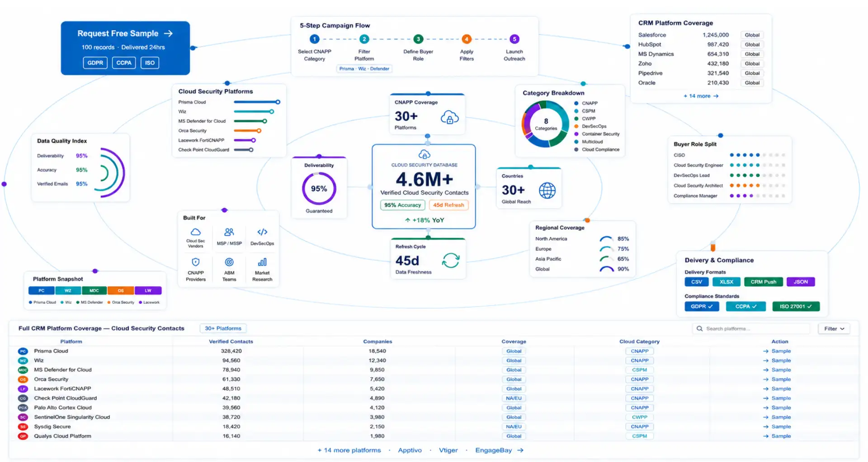868x462 pixels.
Task: Click the Check Point CloudGuard slider handle
Action: (x=251, y=150)
